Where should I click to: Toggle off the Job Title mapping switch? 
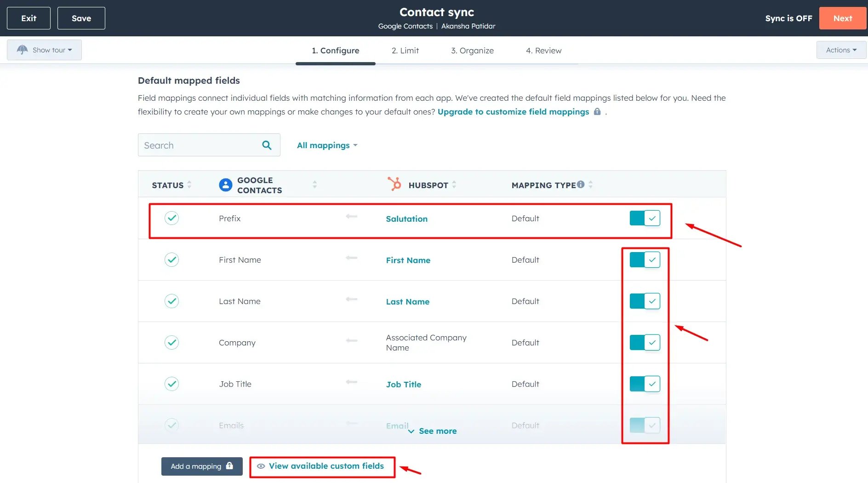[x=645, y=384]
